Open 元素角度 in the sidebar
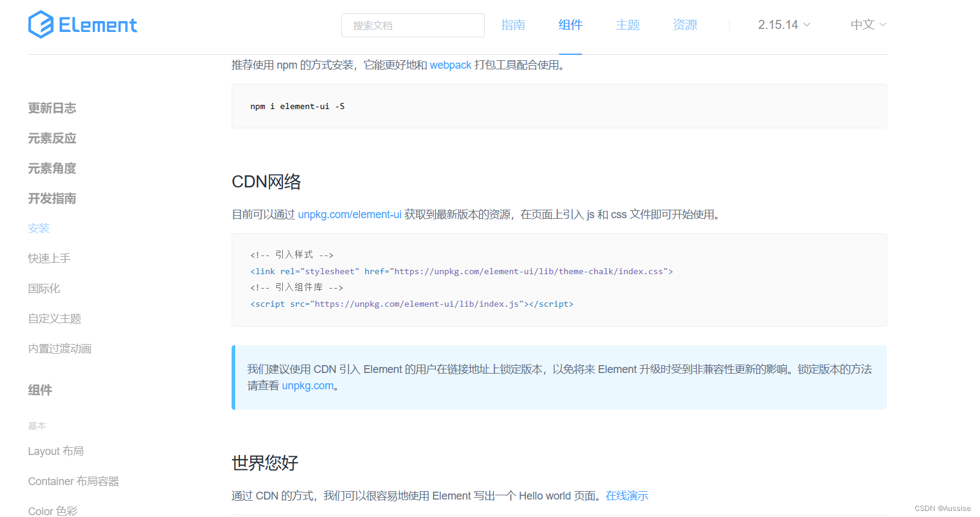Screen dimensions: 980x517 (52, 168)
